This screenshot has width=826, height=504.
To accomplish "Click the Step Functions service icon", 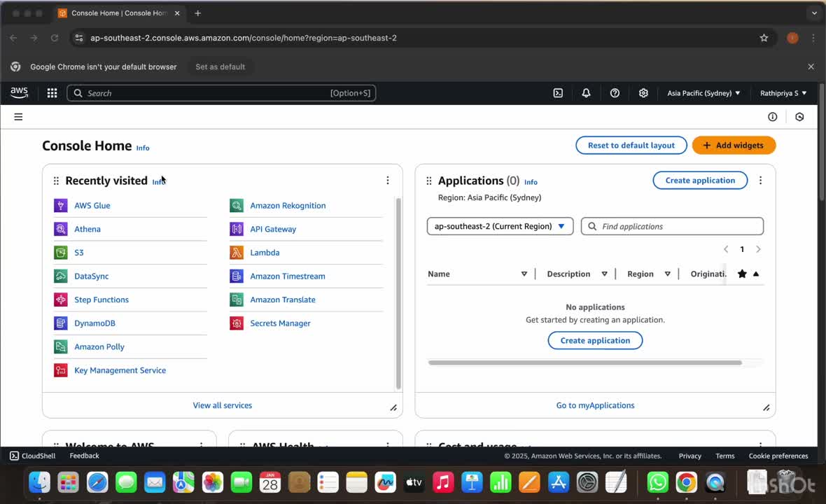I will point(61,300).
